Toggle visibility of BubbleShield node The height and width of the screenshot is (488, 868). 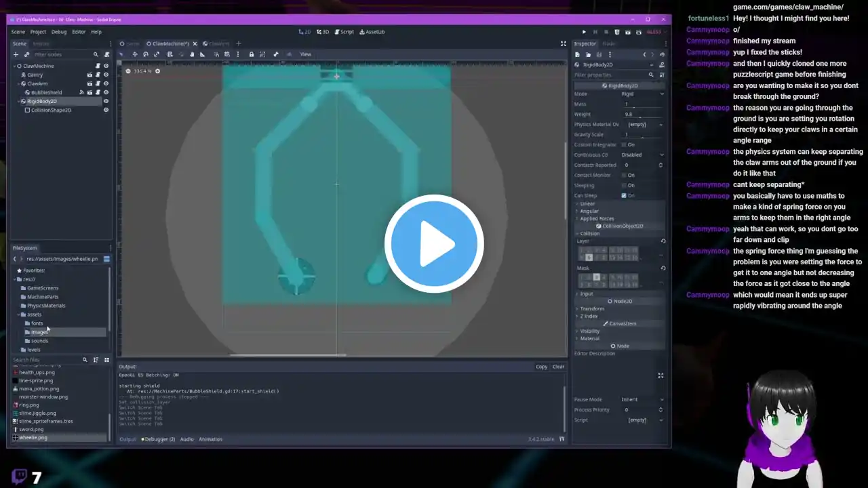106,92
